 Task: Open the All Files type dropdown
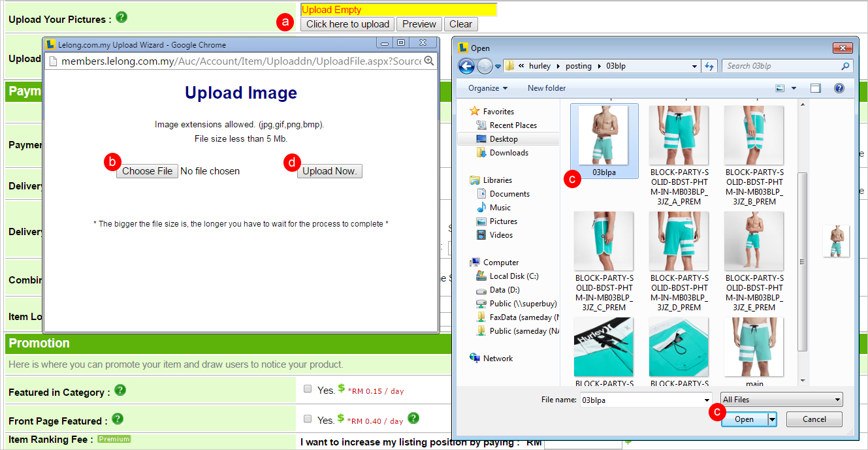(x=782, y=400)
